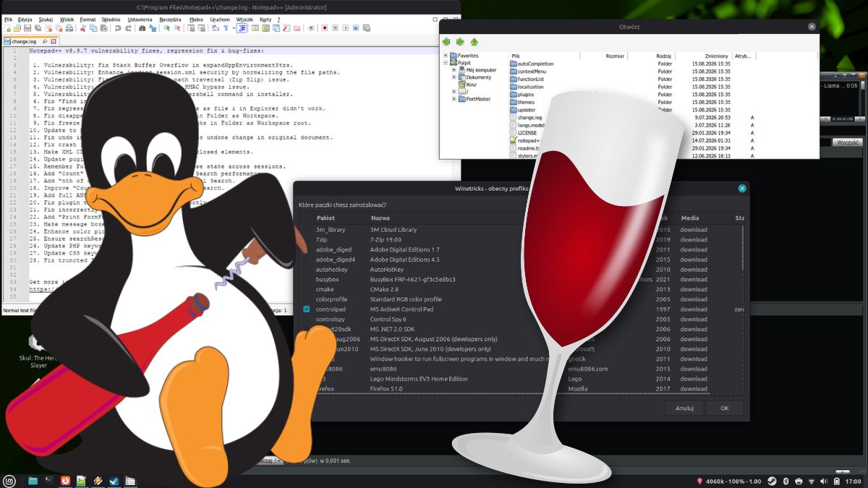Expand the root "/" tree node
Viewport: 868px width, 488px height.
point(454,92)
